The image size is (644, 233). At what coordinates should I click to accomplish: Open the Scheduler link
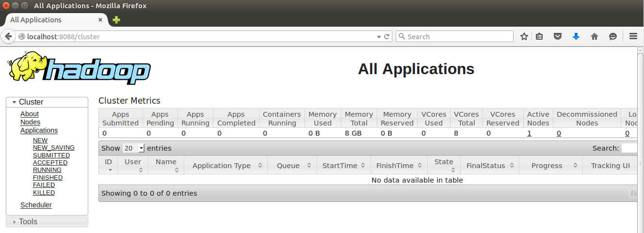pos(36,205)
